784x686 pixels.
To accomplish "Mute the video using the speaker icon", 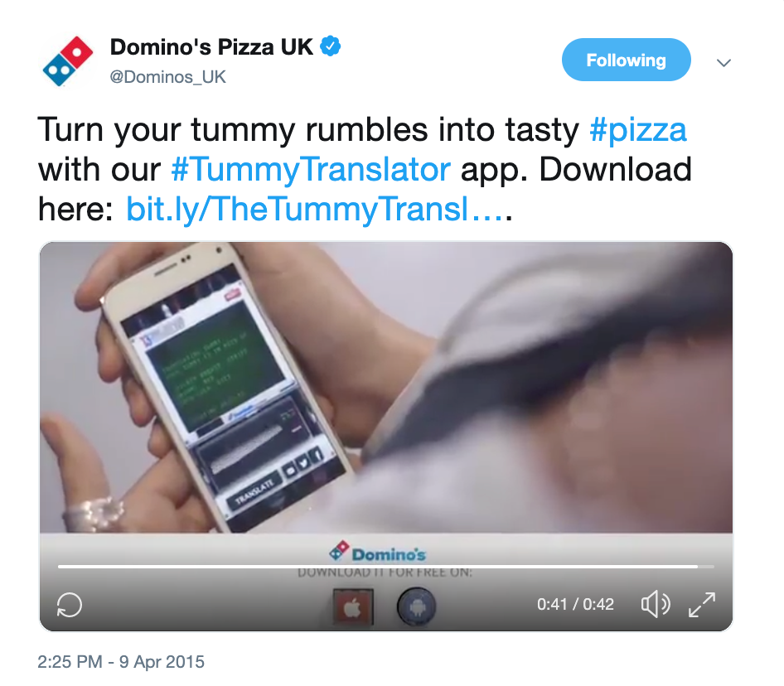I will click(655, 605).
